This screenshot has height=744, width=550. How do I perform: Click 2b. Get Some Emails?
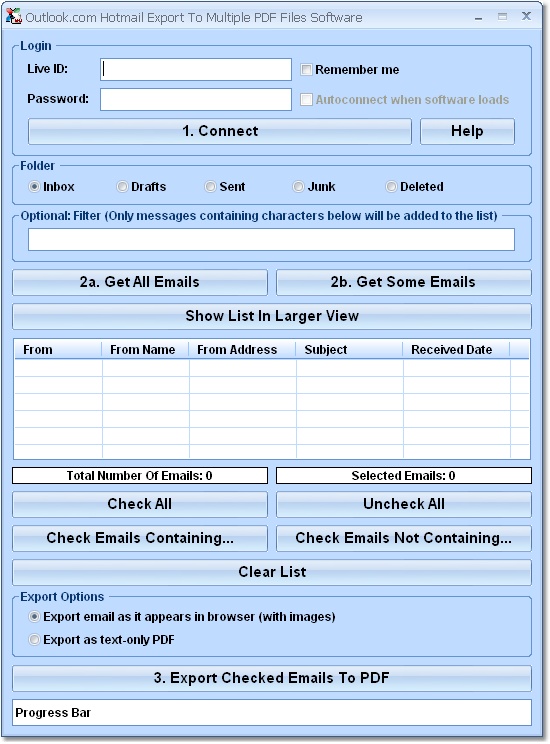click(403, 282)
